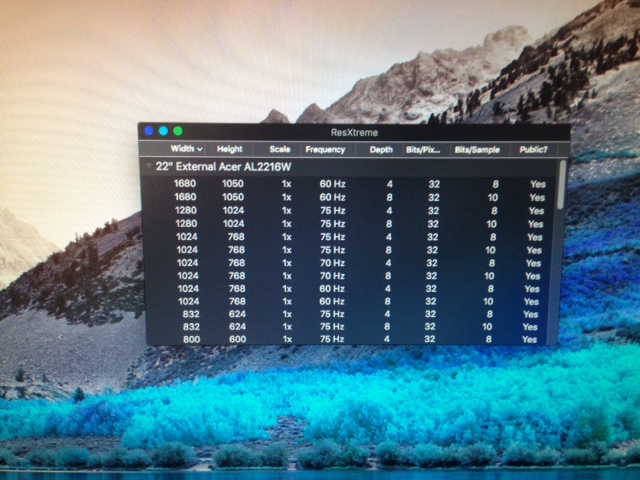Click 60 Hz in the 1680x1050 depth 8 row
This screenshot has height=480, width=640.
click(x=332, y=198)
